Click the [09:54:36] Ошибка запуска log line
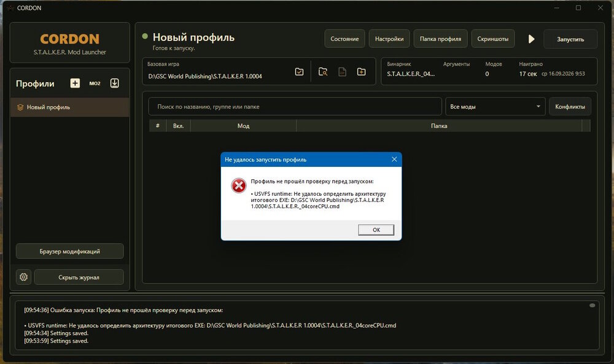This screenshot has width=614, height=364. click(123, 310)
